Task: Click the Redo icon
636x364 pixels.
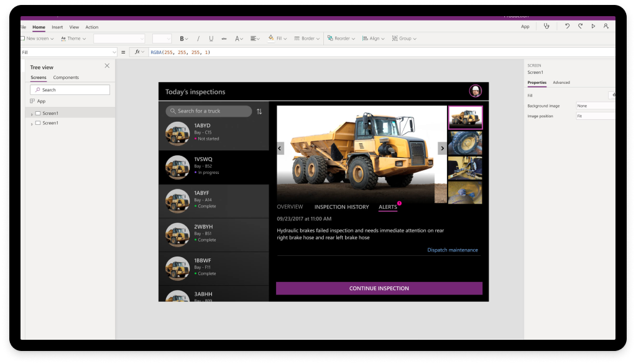Action: pos(581,26)
